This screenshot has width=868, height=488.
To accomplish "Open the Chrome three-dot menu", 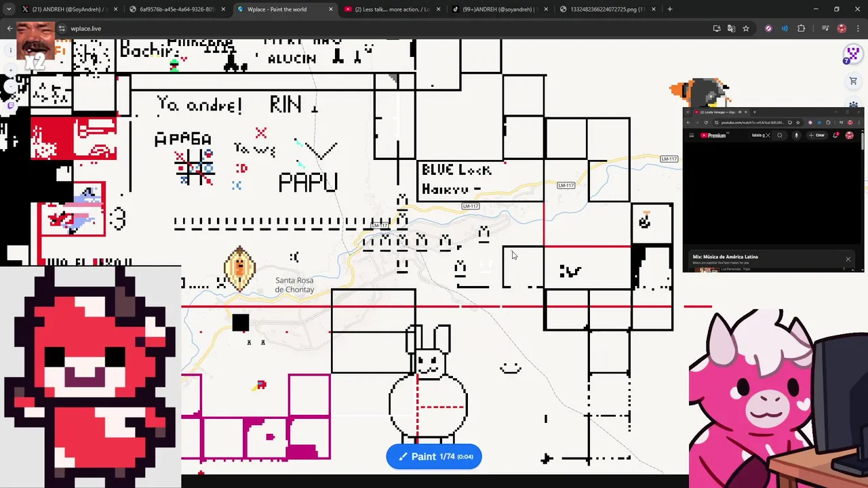I will [856, 28].
